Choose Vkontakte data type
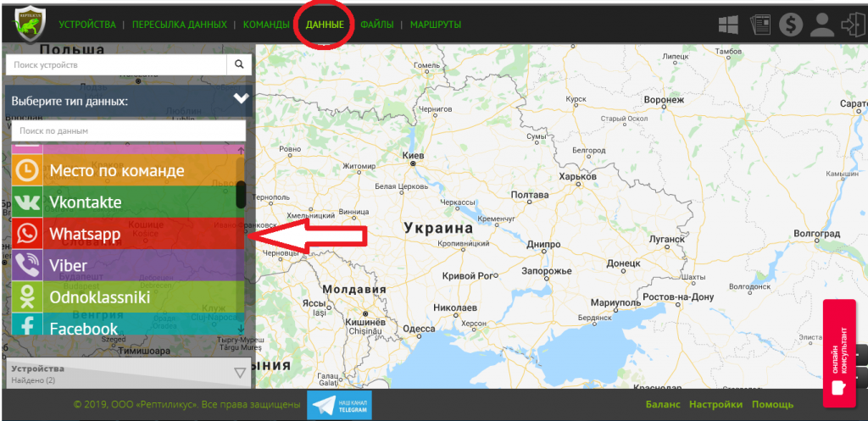The width and height of the screenshot is (868, 421). click(x=128, y=202)
